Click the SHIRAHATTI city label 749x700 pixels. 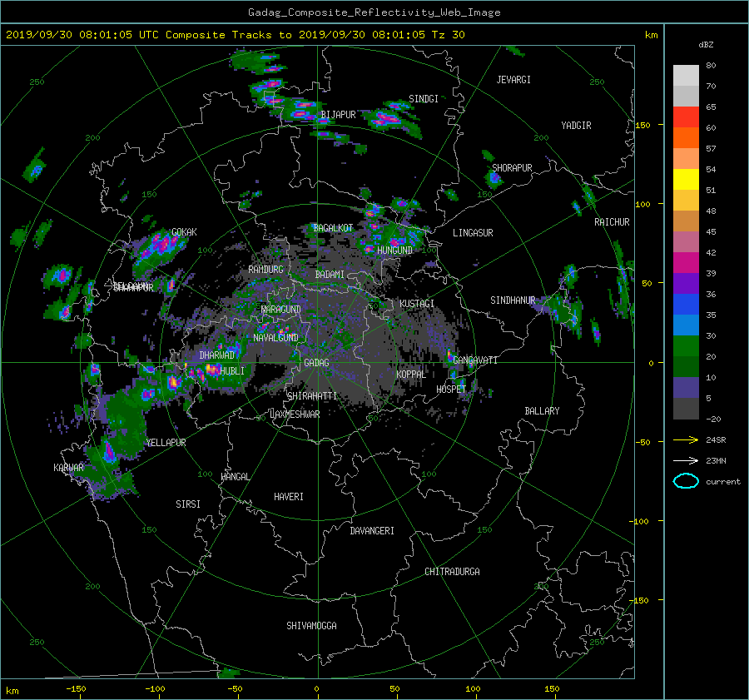pyautogui.click(x=312, y=396)
